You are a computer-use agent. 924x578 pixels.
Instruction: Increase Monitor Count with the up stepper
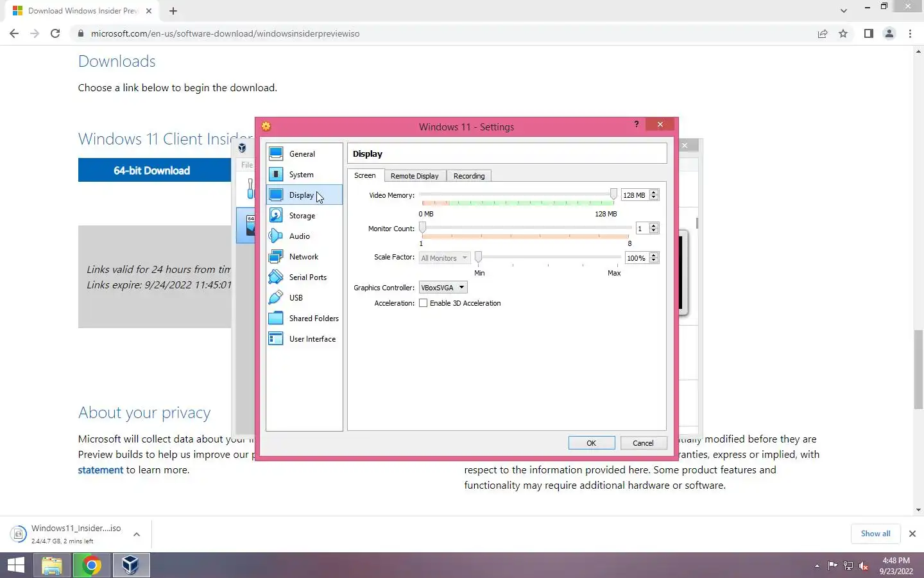(654, 225)
